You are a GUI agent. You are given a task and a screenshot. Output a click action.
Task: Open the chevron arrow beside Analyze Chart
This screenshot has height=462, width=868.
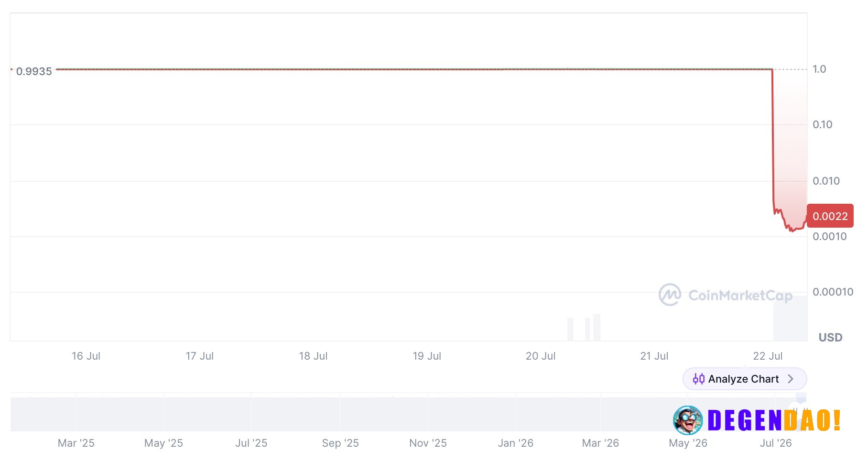pyautogui.click(x=791, y=379)
